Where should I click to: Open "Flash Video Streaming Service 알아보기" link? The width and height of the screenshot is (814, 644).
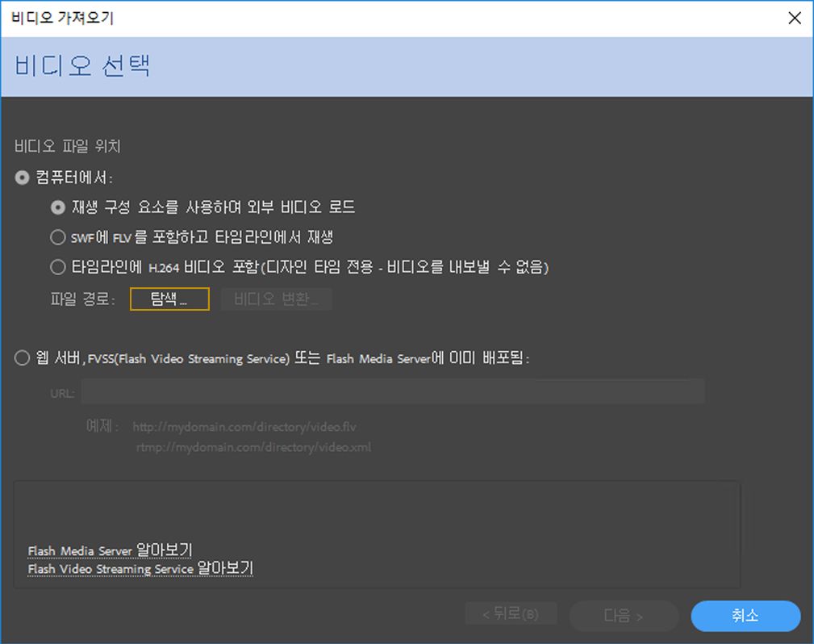click(139, 569)
